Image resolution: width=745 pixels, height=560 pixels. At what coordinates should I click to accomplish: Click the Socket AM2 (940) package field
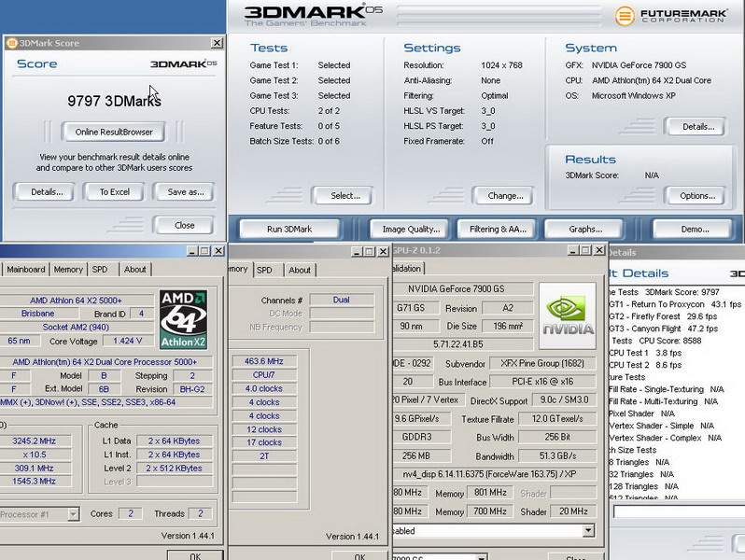[x=76, y=328]
